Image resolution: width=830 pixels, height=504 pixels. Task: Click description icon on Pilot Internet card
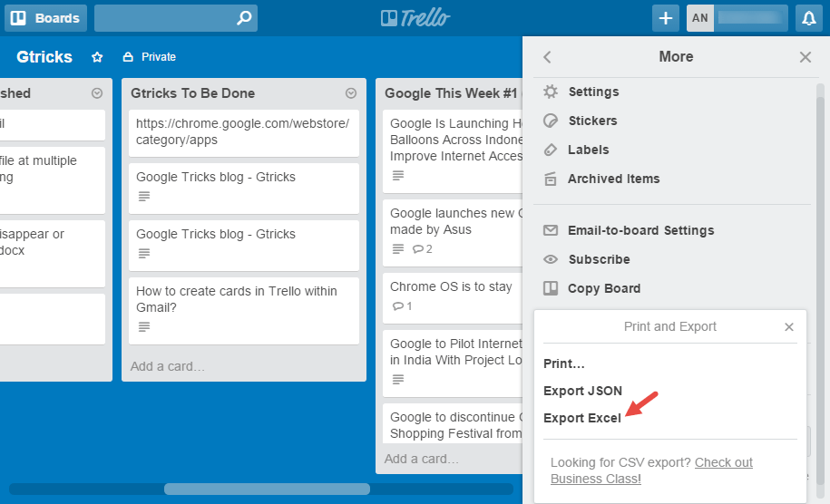tap(398, 379)
